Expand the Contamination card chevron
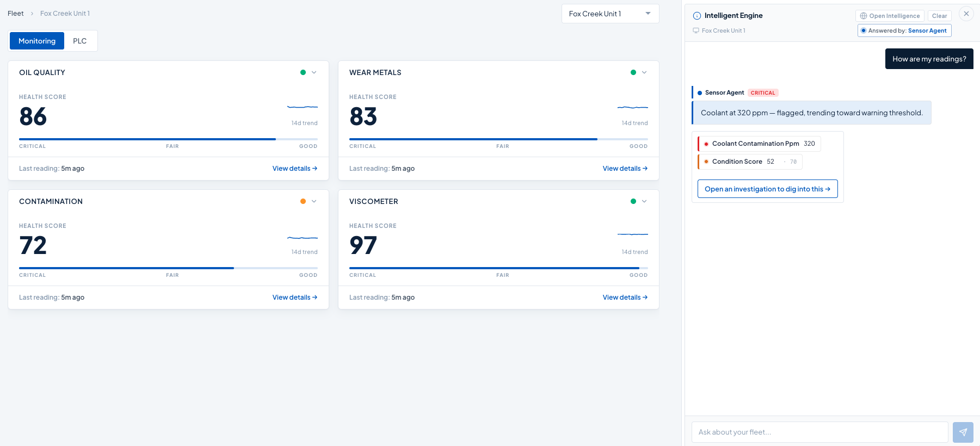The image size is (980, 446). [x=314, y=201]
